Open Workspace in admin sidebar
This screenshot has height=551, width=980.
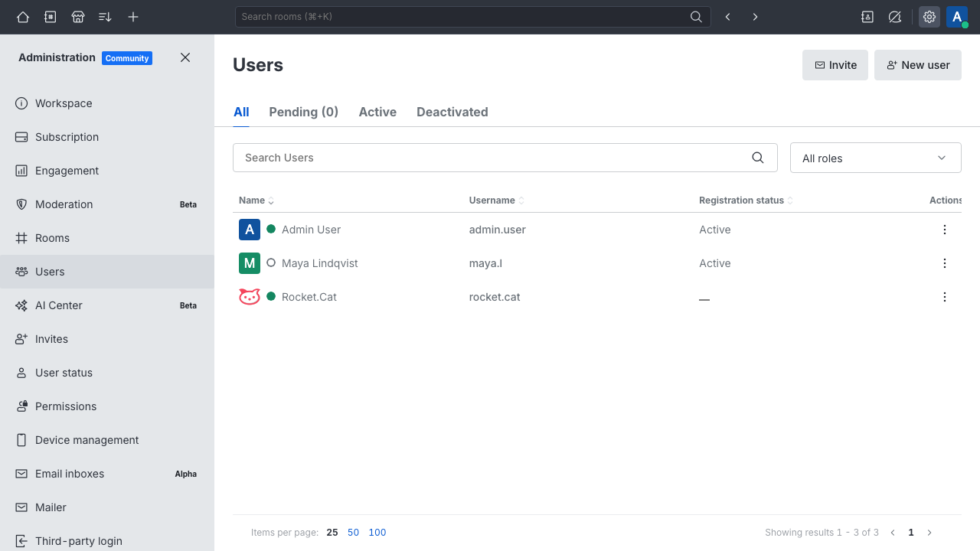coord(107,103)
